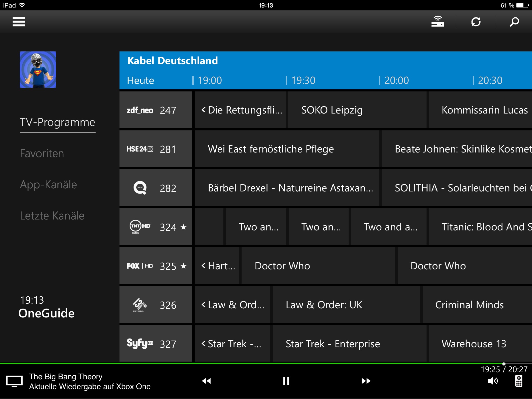
Task: Tap the Xbox console connection icon
Action: tap(438, 22)
